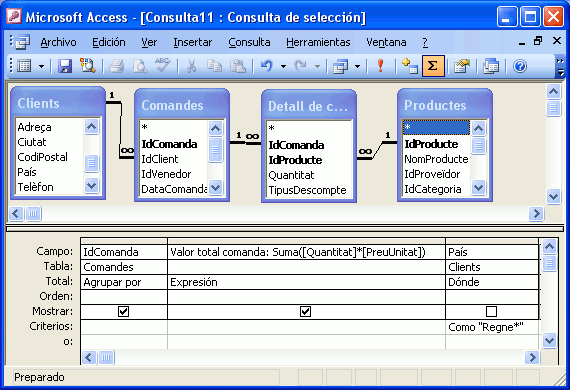Image resolution: width=570 pixels, height=390 pixels.
Task: Open the Undo history dropdown arrow
Action: click(x=283, y=67)
